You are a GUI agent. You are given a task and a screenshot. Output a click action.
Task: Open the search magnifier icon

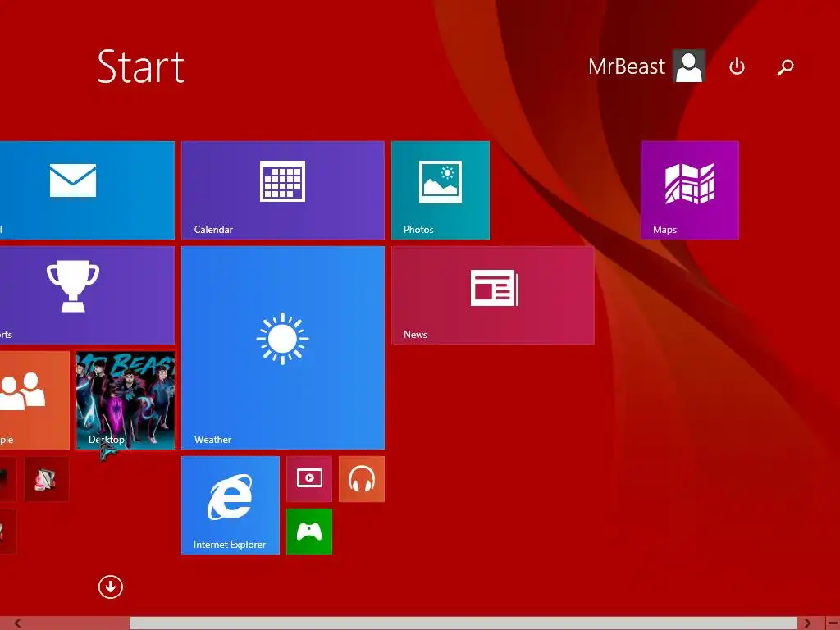(785, 67)
